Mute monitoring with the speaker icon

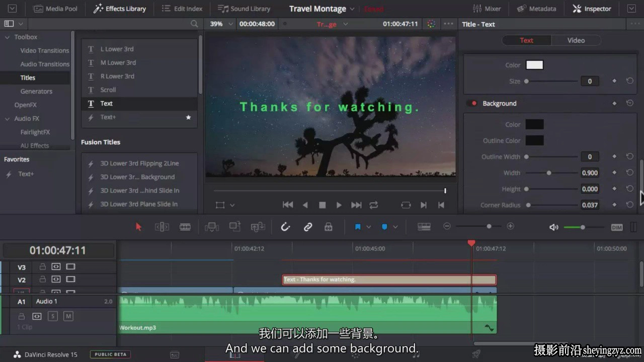553,227
